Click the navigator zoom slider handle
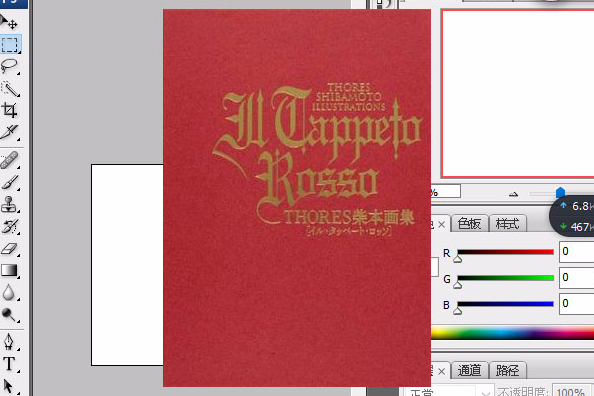 (560, 193)
